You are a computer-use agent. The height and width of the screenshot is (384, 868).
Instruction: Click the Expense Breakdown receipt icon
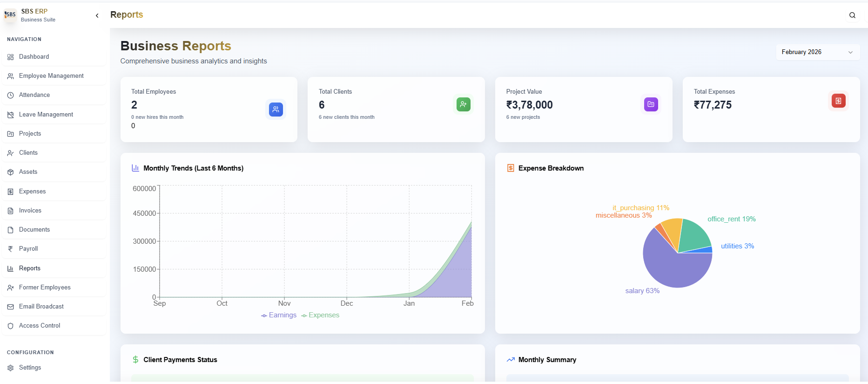(511, 168)
